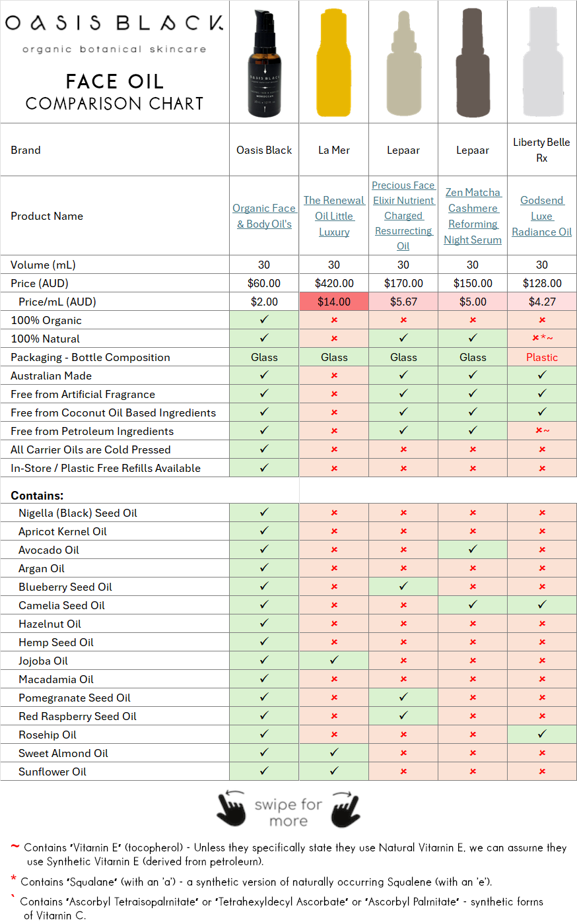Click Liberty Belle Rosehip Oil checkmark
Viewport: 577px width, 924px height.
coord(542,735)
